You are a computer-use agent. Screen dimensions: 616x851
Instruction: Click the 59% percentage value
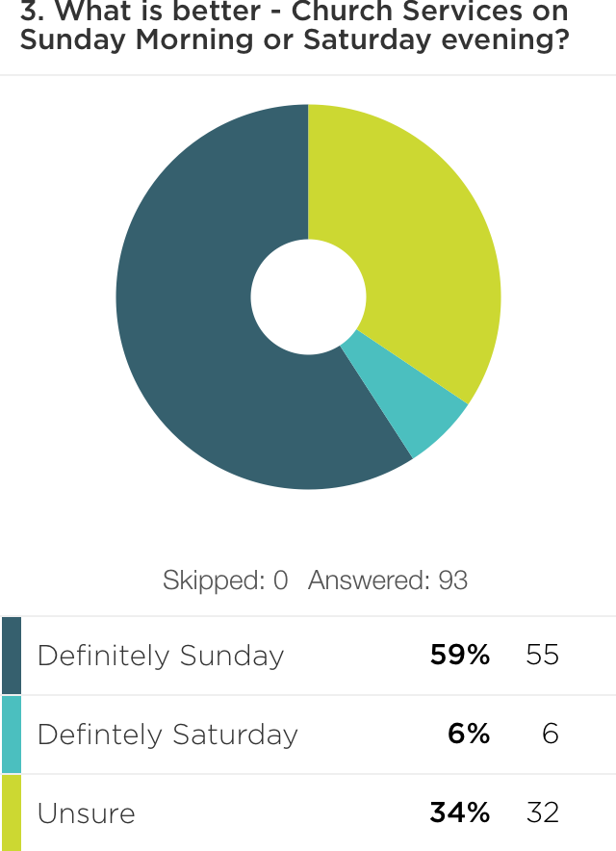click(x=460, y=657)
